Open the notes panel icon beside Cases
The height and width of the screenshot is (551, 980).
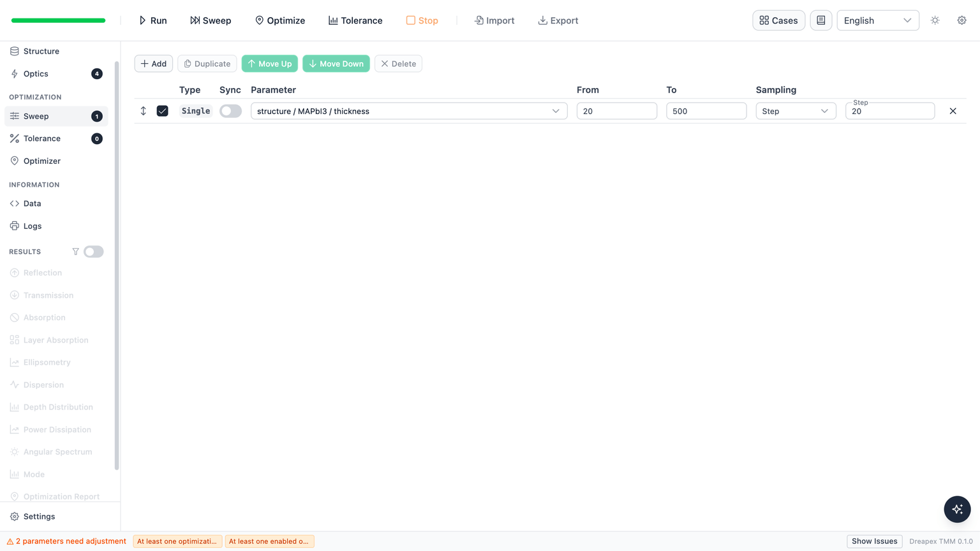pyautogui.click(x=821, y=20)
